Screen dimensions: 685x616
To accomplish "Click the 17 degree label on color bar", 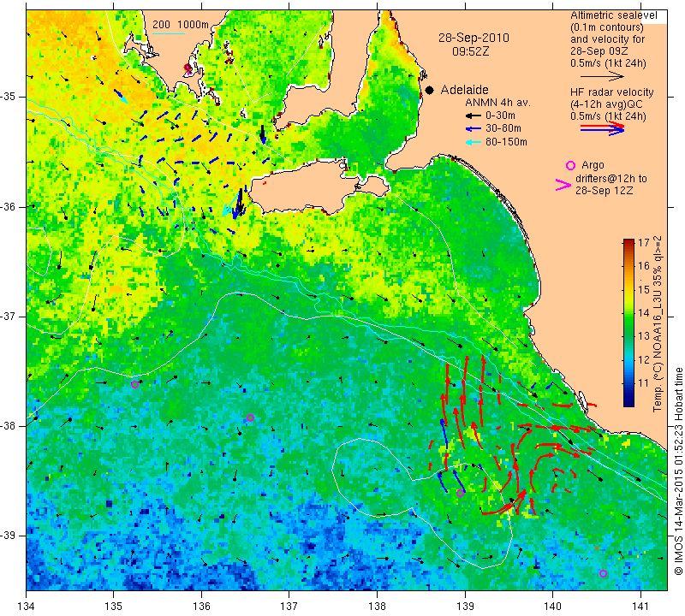I will click(644, 243).
